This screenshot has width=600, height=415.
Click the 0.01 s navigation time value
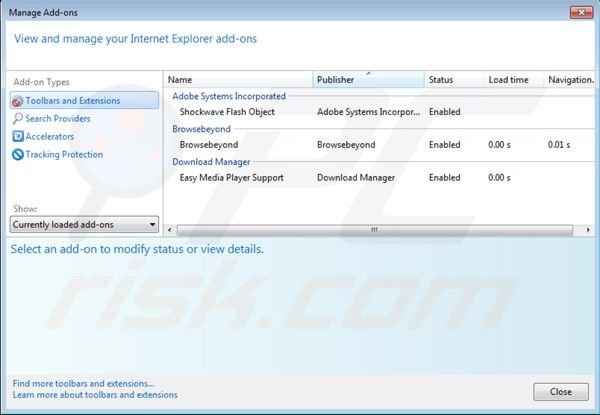coord(559,145)
